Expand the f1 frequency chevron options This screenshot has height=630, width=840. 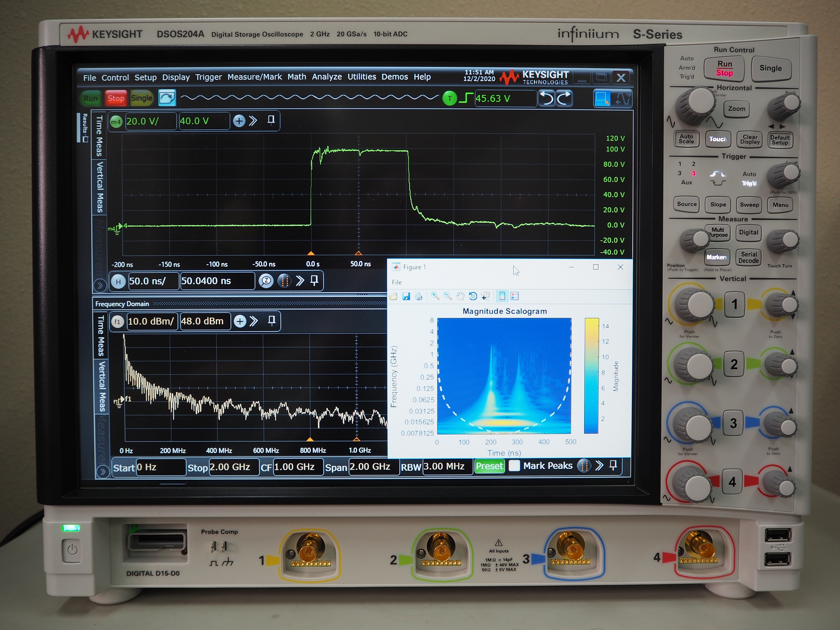click(x=254, y=321)
